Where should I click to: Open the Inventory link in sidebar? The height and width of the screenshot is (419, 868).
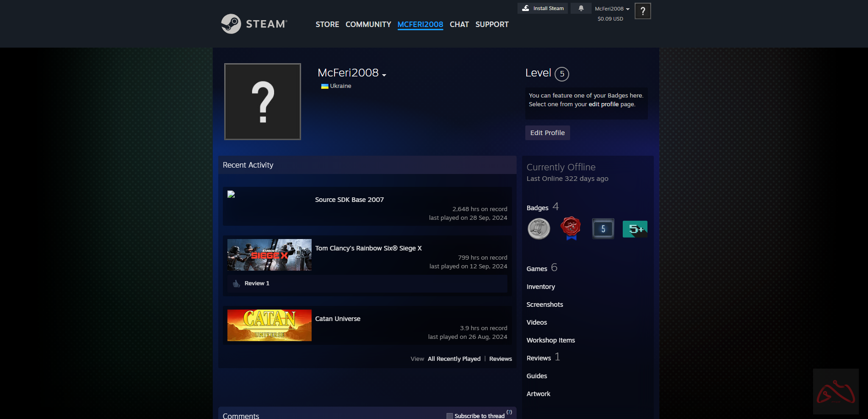540,287
